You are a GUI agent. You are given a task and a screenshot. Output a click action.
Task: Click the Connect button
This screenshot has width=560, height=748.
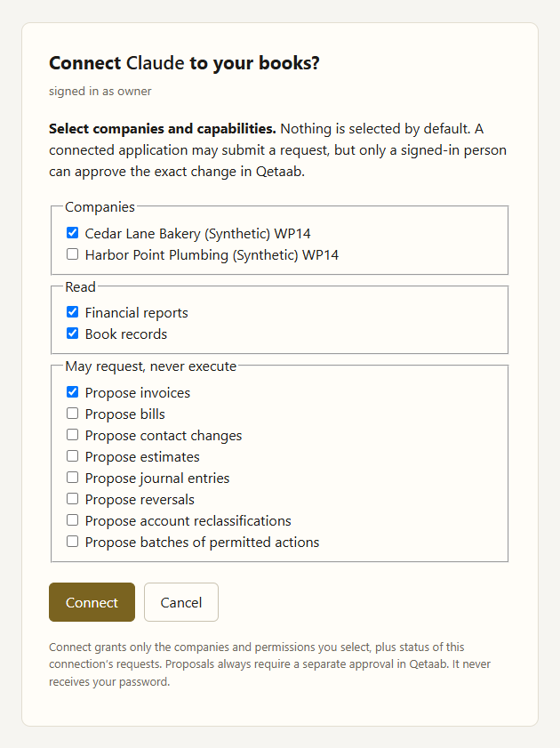coord(92,602)
